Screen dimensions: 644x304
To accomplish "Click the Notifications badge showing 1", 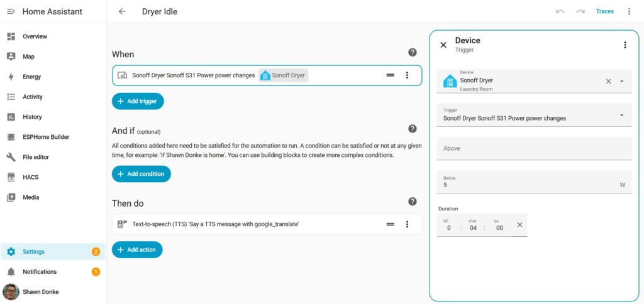I will (x=96, y=272).
